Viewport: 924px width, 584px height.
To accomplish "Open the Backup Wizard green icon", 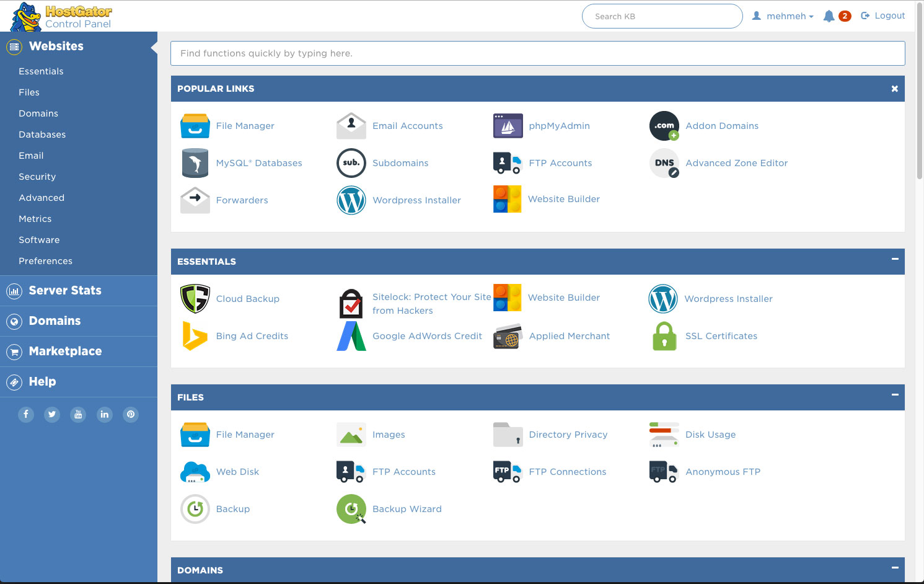I will (x=351, y=509).
